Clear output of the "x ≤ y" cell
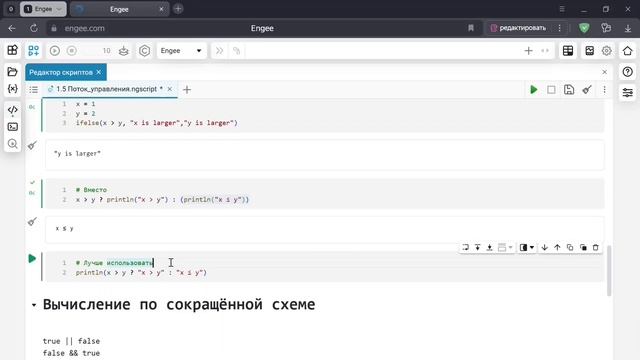The width and height of the screenshot is (640, 360). click(32, 222)
